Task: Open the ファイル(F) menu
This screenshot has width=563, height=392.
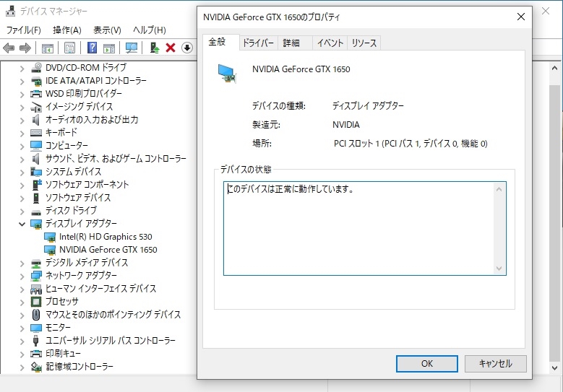Action: [23, 30]
